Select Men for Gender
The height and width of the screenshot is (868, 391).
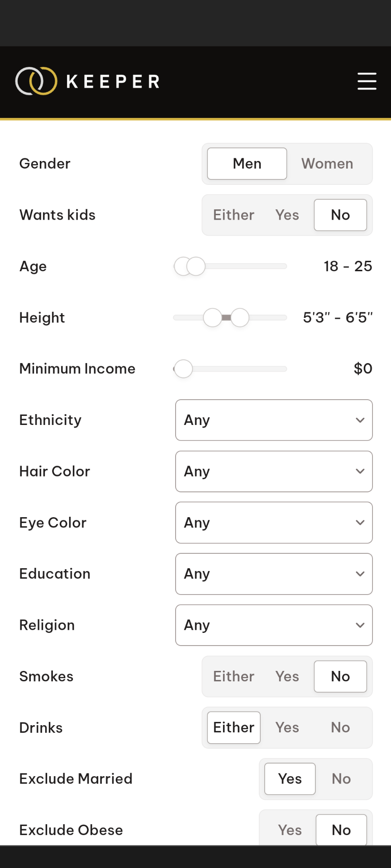pyautogui.click(x=247, y=164)
